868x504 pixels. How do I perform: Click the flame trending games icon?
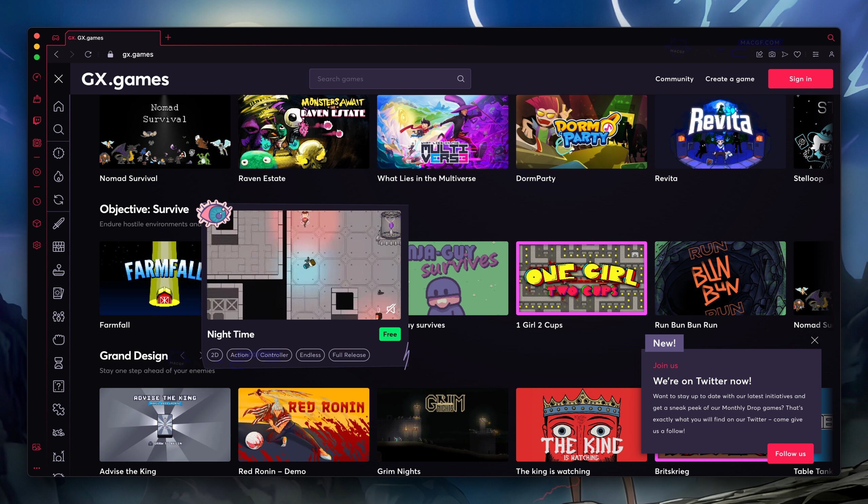click(x=59, y=176)
